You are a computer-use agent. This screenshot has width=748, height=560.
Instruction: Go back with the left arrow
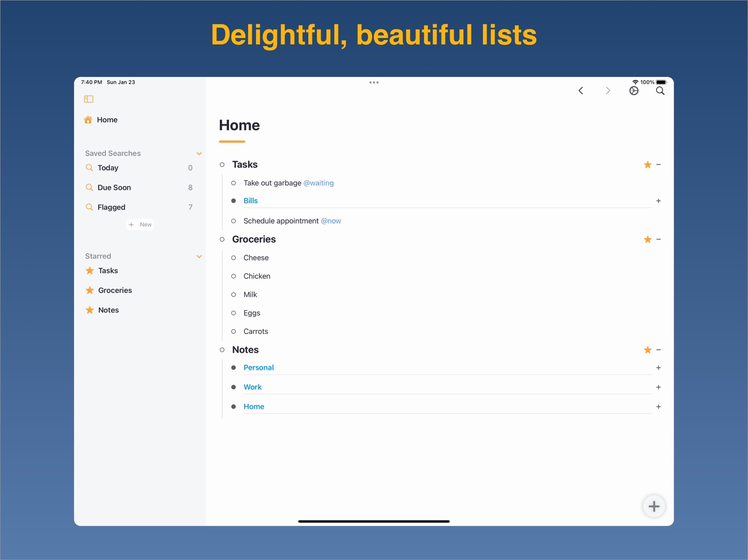581,91
